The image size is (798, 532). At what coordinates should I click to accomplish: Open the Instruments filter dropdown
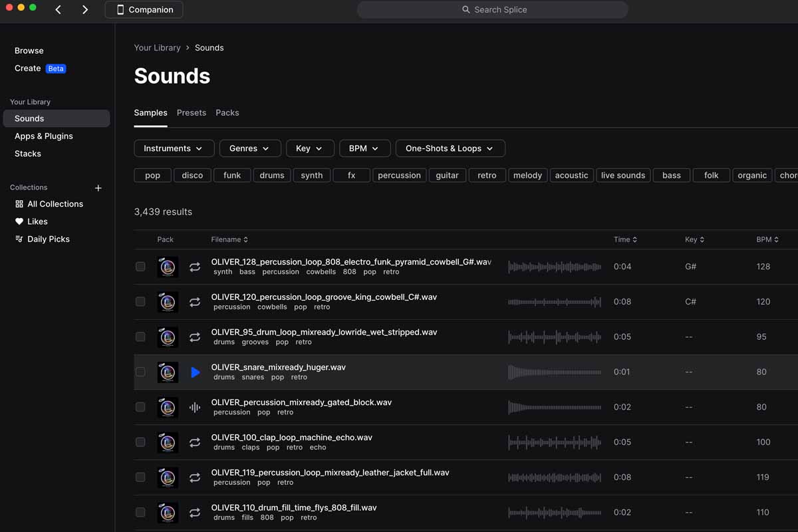(x=174, y=148)
